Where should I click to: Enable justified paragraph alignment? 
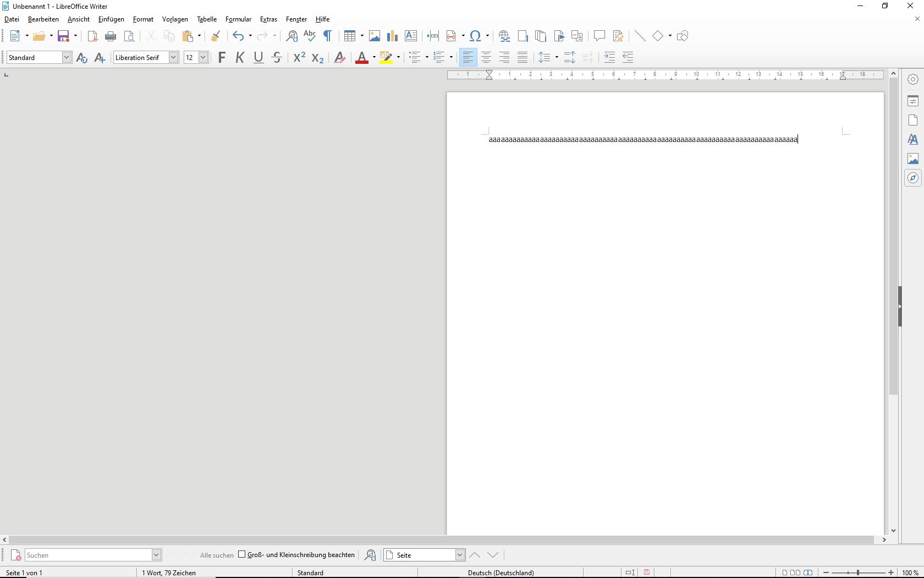click(x=522, y=57)
